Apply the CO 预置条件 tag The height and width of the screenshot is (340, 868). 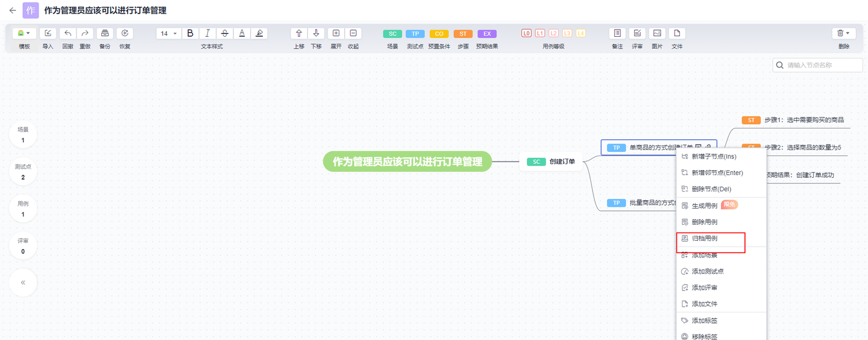click(439, 34)
